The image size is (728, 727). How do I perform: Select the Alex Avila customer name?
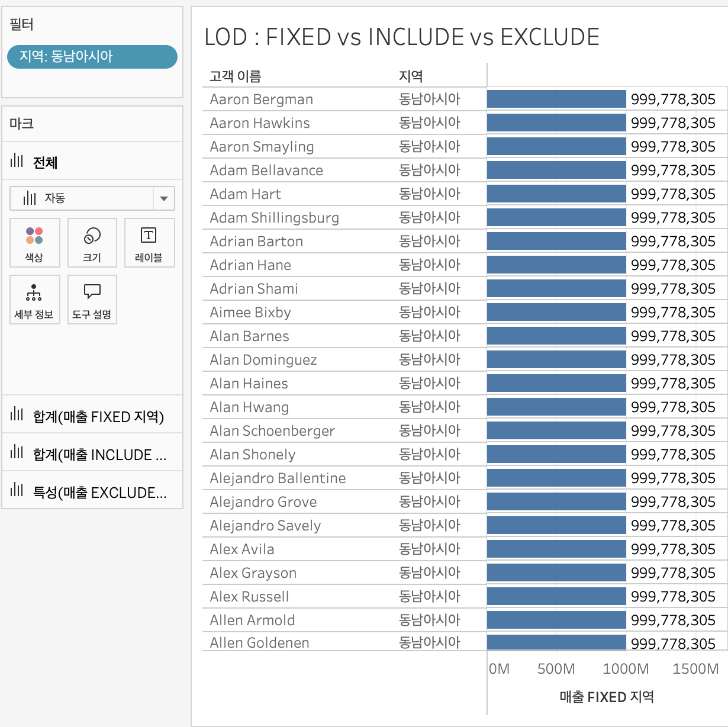242,549
